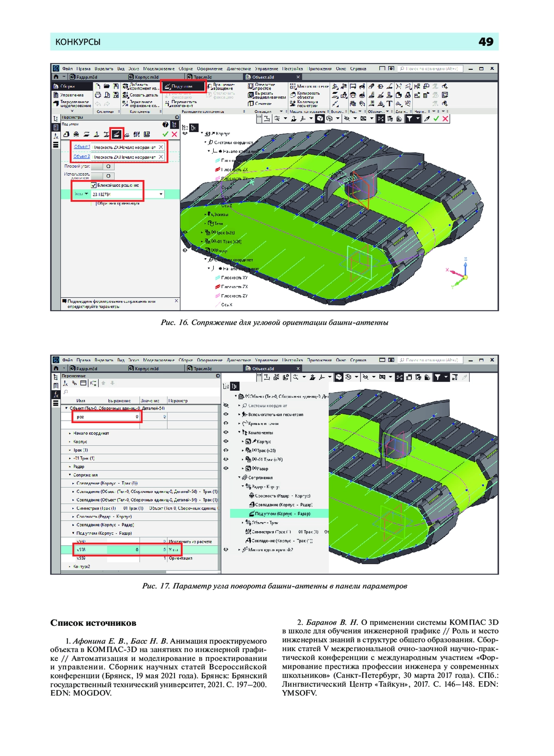Hide 'Радар' component via eye icon, Fig. 17

(226, 468)
